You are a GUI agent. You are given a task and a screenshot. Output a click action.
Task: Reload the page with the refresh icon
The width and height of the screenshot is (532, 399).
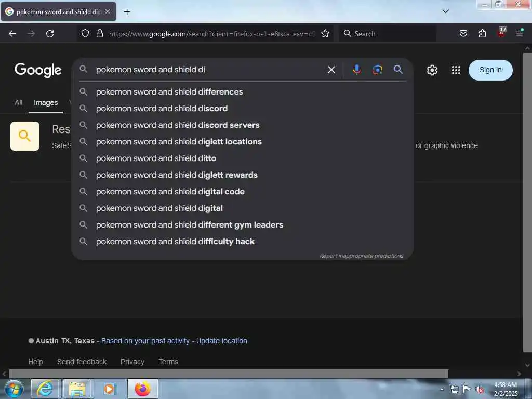click(x=50, y=34)
